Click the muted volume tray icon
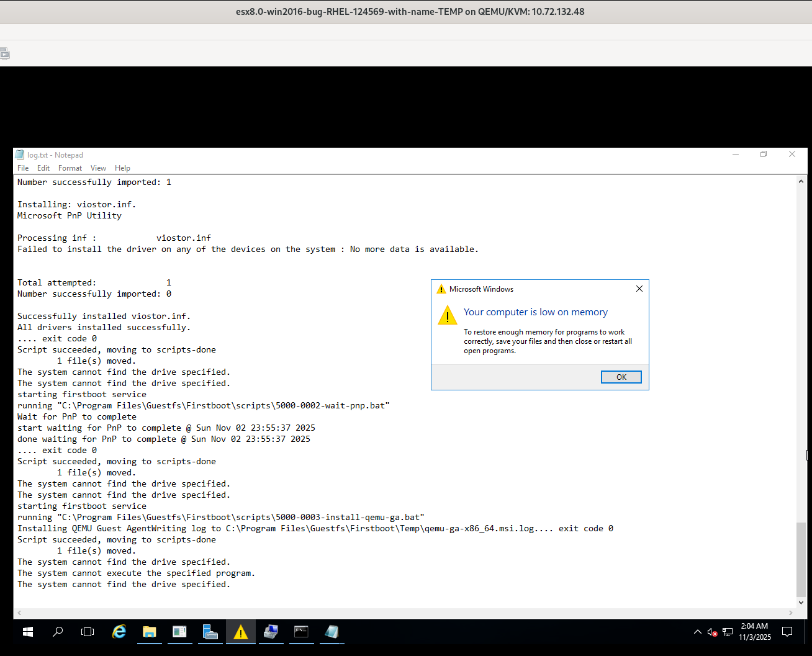 coord(713,632)
